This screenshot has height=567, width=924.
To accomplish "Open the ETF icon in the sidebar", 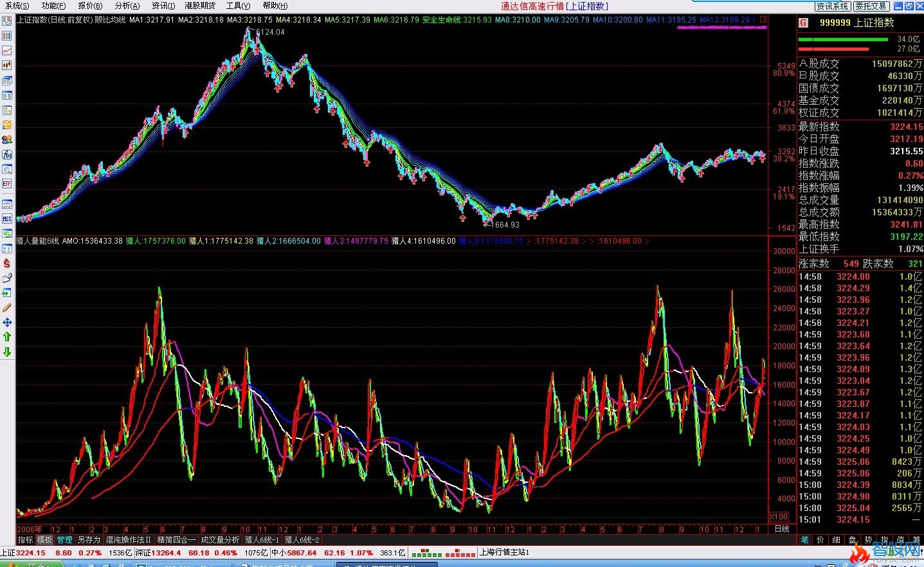I will [x=7, y=184].
